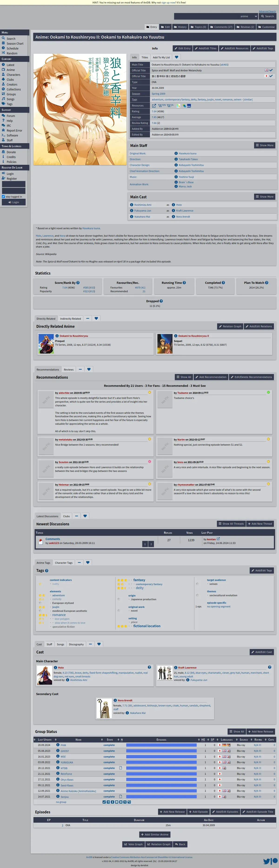Click the heart favourite tab beside Add To My List

176,57
